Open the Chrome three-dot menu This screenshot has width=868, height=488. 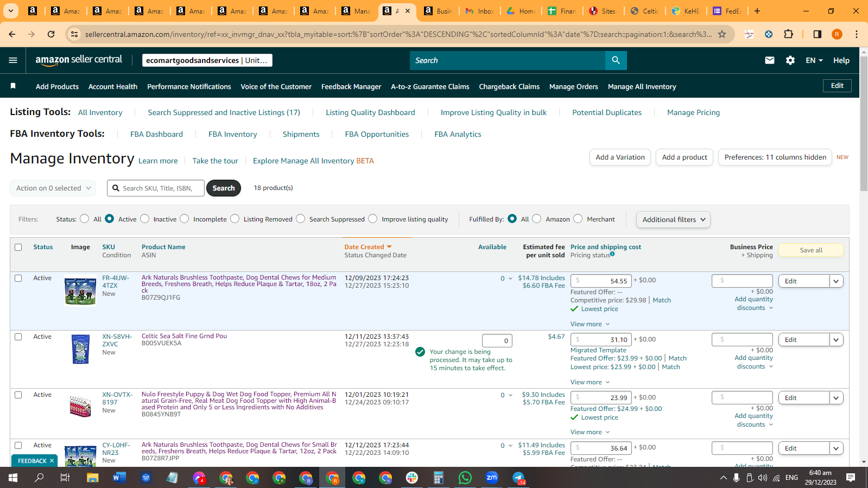pyautogui.click(x=857, y=34)
